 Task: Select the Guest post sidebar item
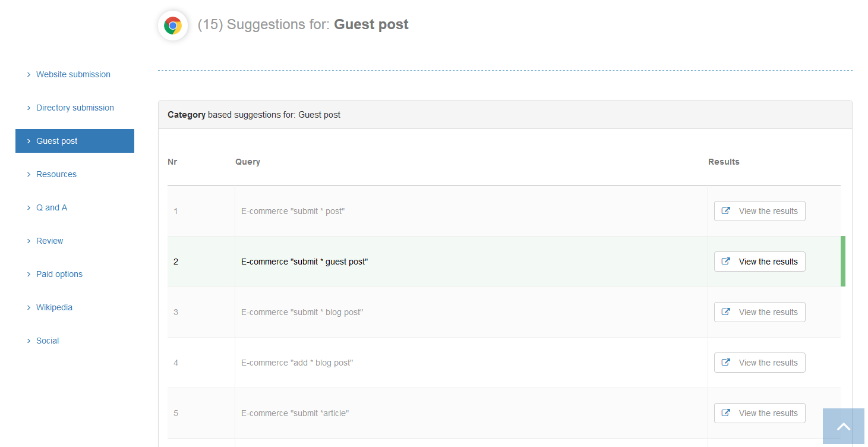click(56, 141)
